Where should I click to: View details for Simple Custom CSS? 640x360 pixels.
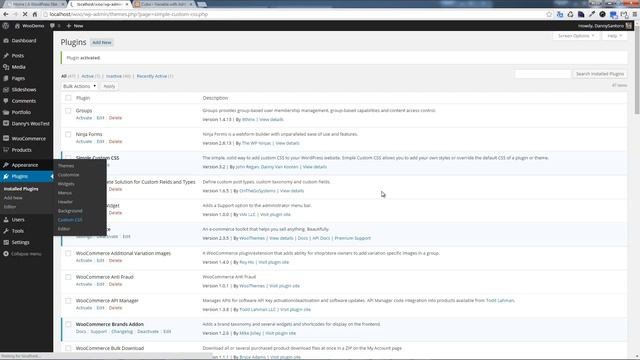pyautogui.click(x=315, y=167)
